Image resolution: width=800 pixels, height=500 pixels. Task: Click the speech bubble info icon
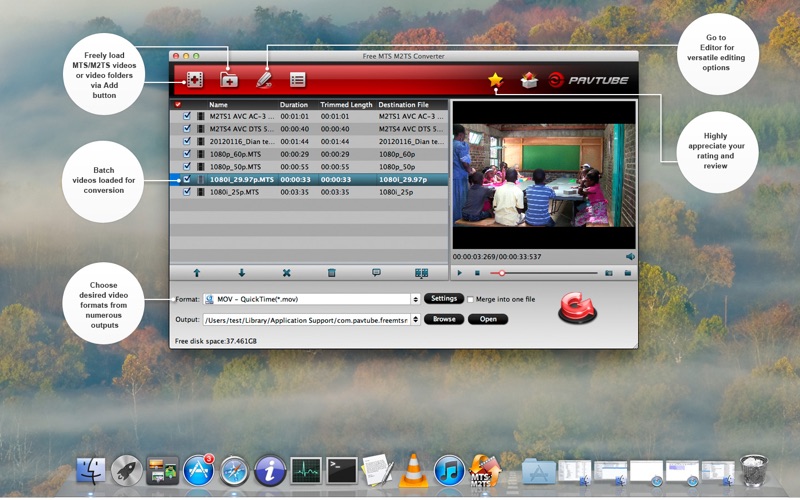377,273
